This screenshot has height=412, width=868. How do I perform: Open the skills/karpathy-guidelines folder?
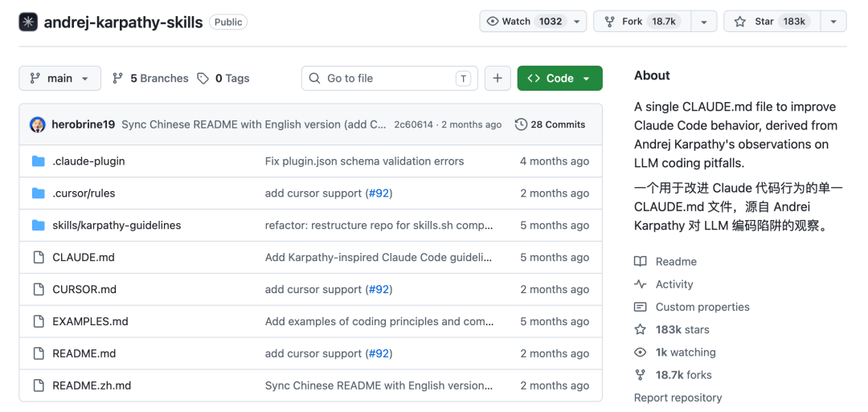click(117, 226)
